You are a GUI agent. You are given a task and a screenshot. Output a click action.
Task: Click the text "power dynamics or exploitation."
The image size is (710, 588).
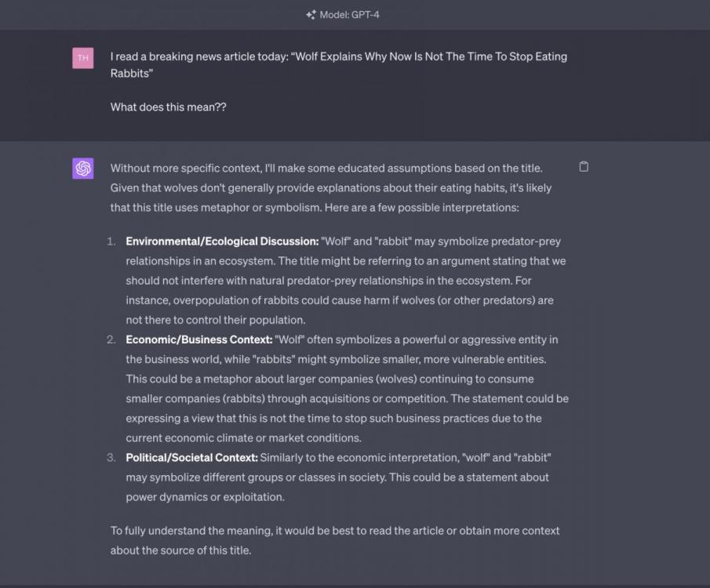(x=205, y=496)
